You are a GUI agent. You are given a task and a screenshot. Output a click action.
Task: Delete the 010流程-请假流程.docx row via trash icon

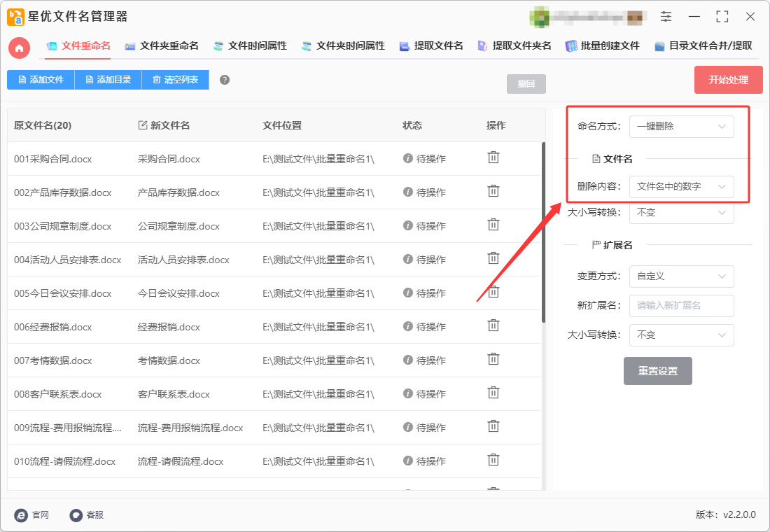pyautogui.click(x=493, y=460)
